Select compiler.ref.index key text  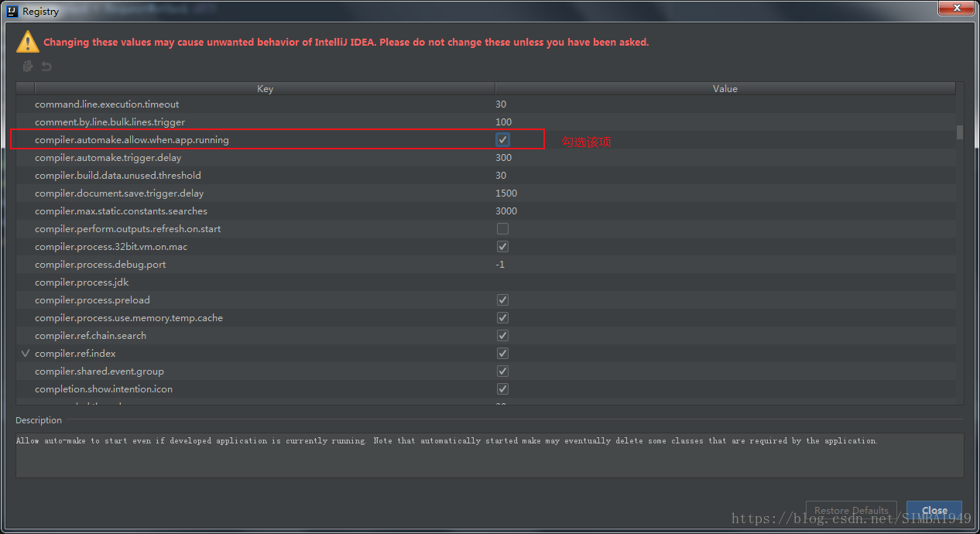[75, 353]
